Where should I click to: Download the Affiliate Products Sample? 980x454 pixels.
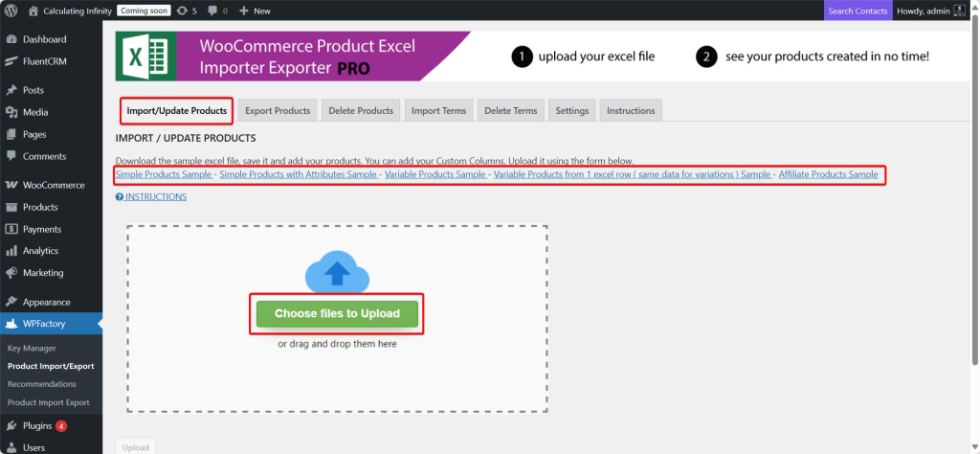point(828,174)
